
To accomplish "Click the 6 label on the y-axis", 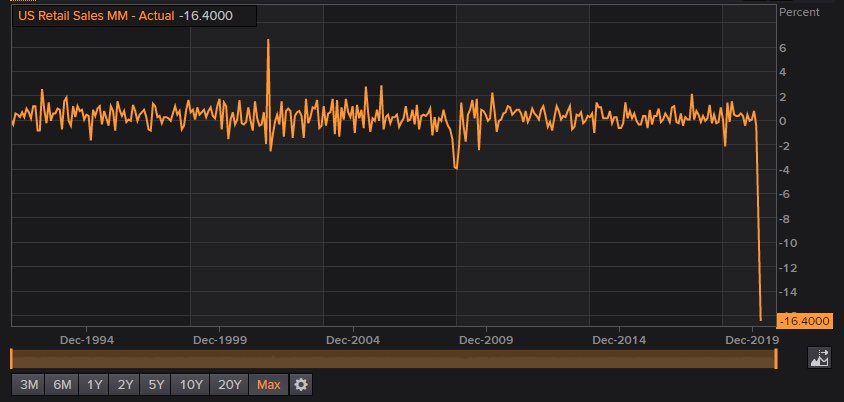I will tap(783, 48).
